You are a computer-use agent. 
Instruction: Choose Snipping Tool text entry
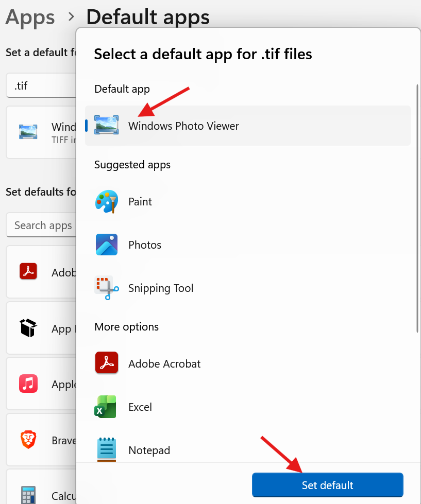[161, 288]
